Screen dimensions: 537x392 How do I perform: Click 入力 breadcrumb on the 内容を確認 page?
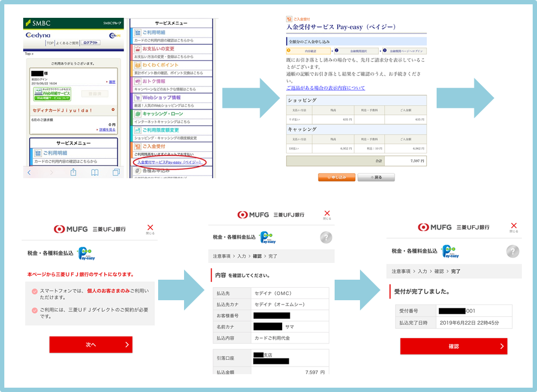(x=242, y=256)
